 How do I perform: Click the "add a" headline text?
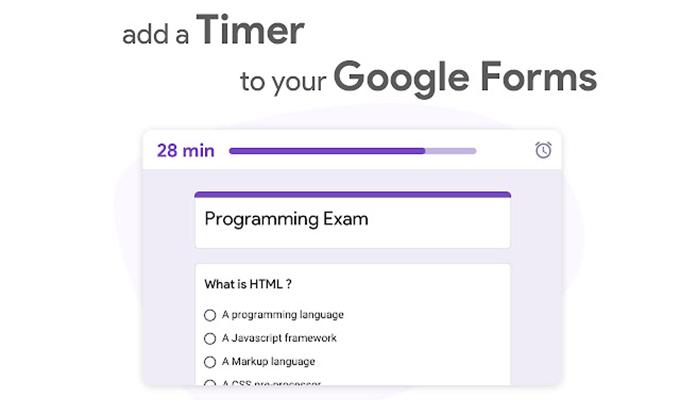pos(155,35)
